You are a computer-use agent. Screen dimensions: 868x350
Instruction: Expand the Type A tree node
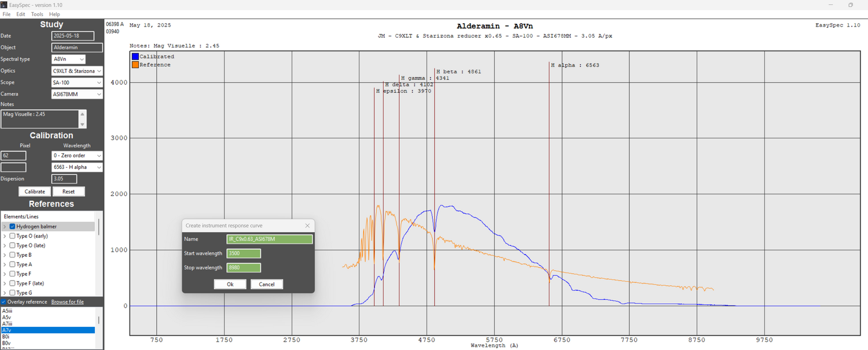click(5, 264)
